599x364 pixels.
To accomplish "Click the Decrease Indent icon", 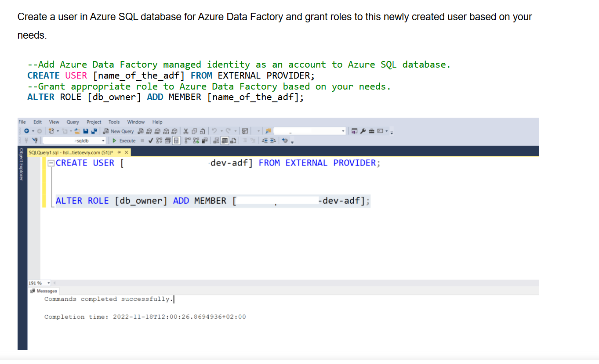I will (265, 141).
